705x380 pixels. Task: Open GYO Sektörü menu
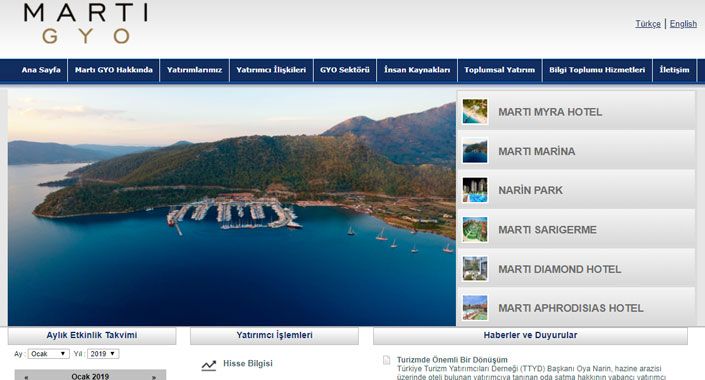click(x=345, y=70)
